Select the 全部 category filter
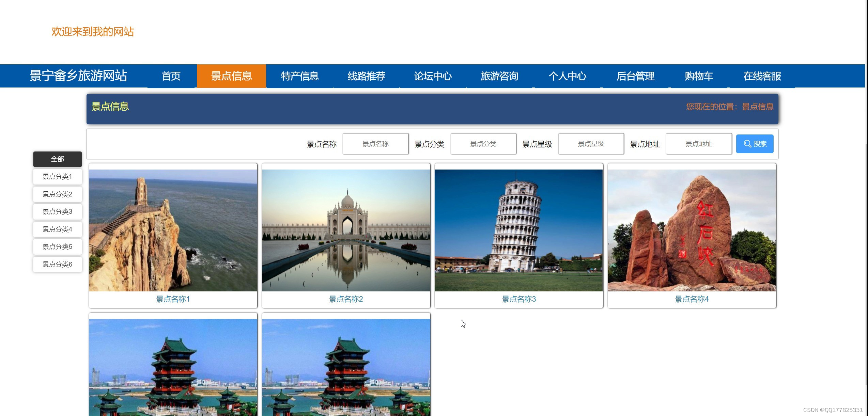Screen dimensions: 868x416 [58, 159]
